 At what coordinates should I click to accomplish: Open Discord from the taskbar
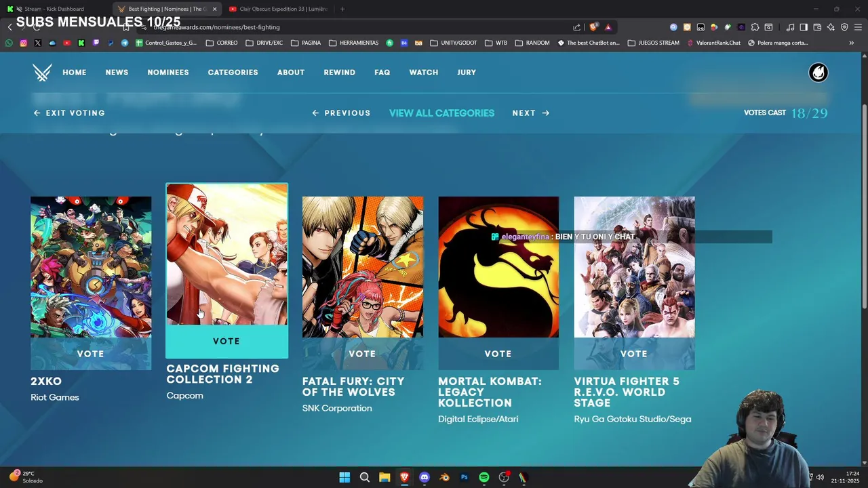tap(425, 477)
